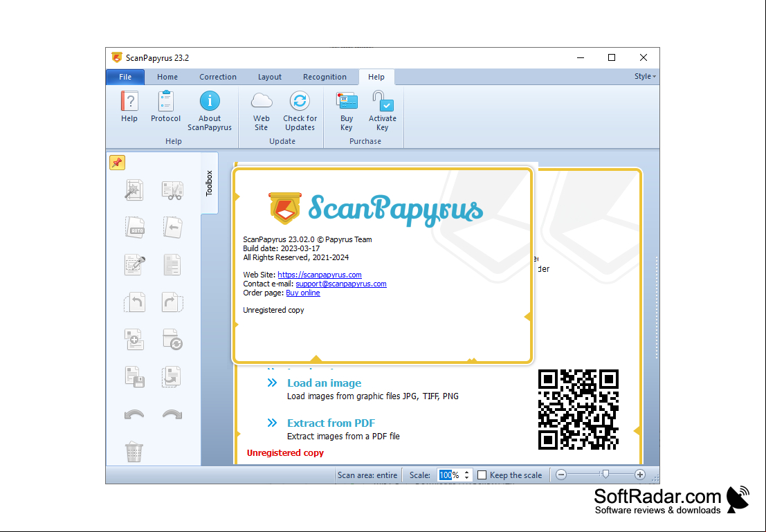Screen dimensions: 766x532
Task: Select the marker highlight page tool
Action: coord(135,265)
